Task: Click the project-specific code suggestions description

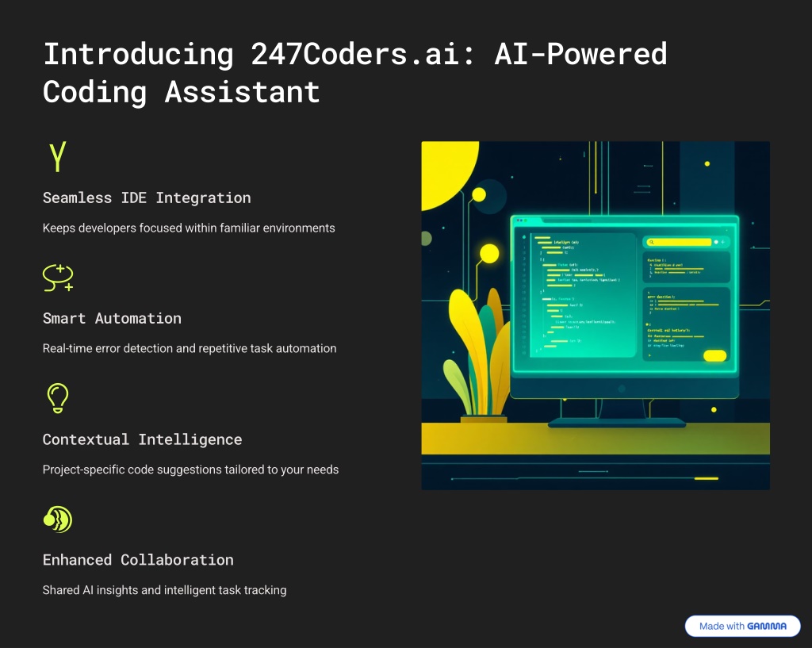Action: click(190, 470)
